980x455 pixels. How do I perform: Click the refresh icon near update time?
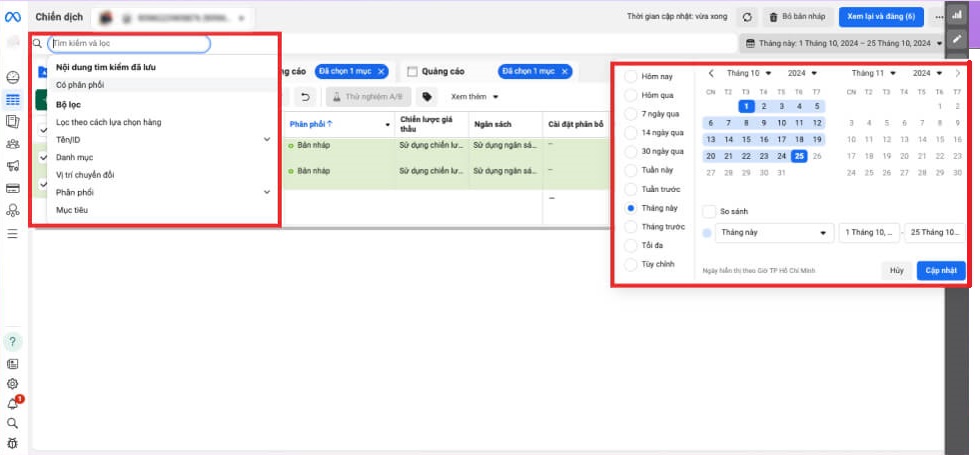click(x=746, y=17)
